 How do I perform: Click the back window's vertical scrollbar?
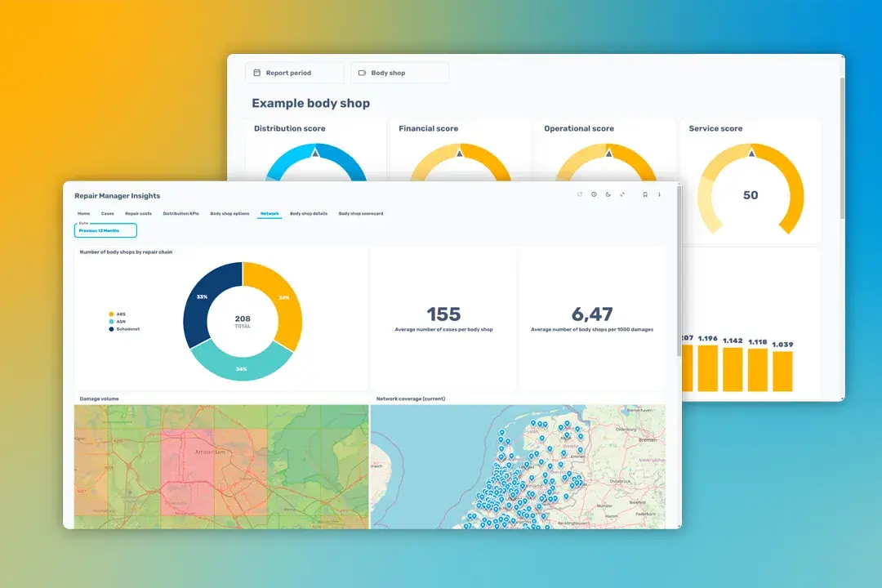tap(842, 149)
